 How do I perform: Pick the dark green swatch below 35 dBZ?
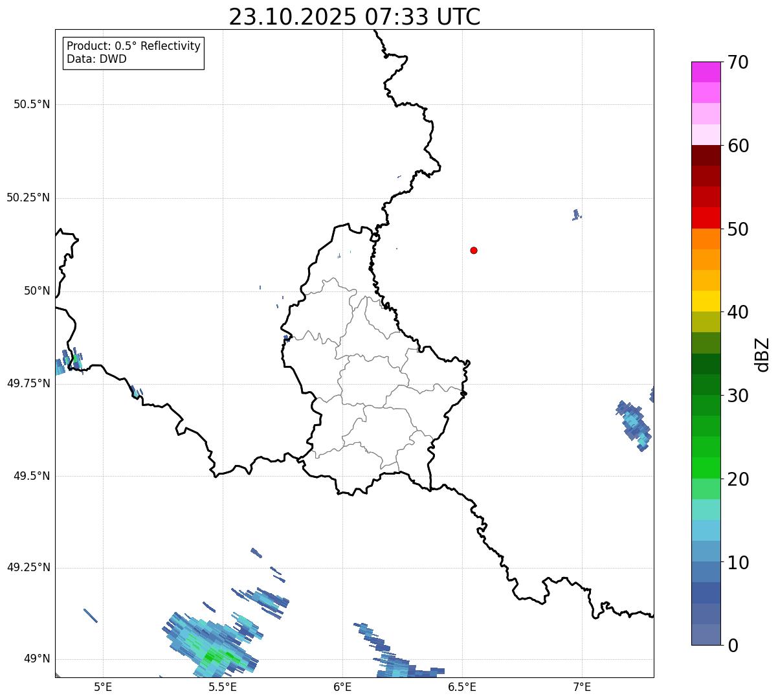706,364
